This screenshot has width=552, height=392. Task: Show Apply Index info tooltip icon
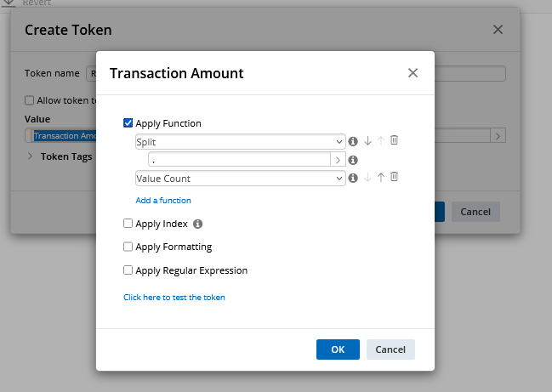[x=197, y=224]
